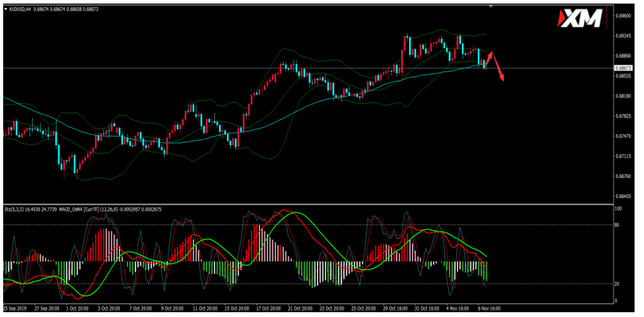Image resolution: width=644 pixels, height=317 pixels.
Task: Click the 27 Sep 20:00 time label
Action: tap(47, 308)
